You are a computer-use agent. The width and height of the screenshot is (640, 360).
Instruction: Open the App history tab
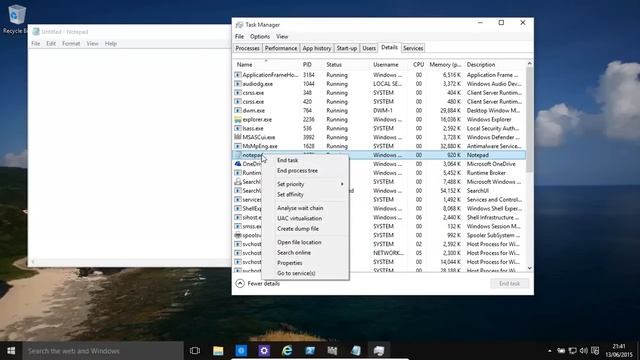[x=317, y=48]
